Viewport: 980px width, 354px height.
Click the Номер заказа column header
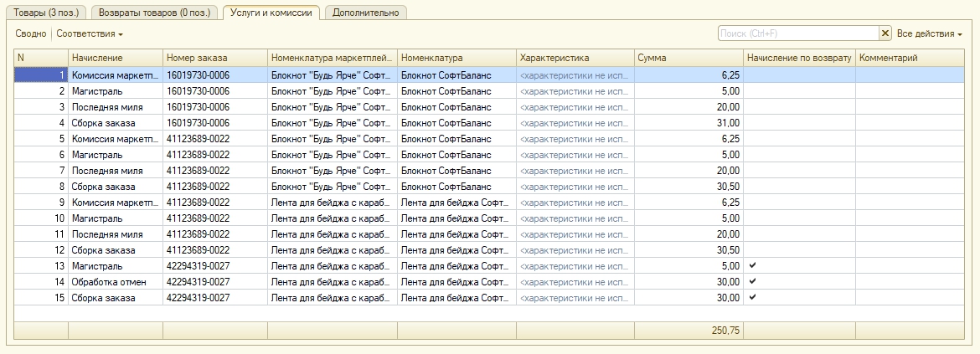(214, 58)
